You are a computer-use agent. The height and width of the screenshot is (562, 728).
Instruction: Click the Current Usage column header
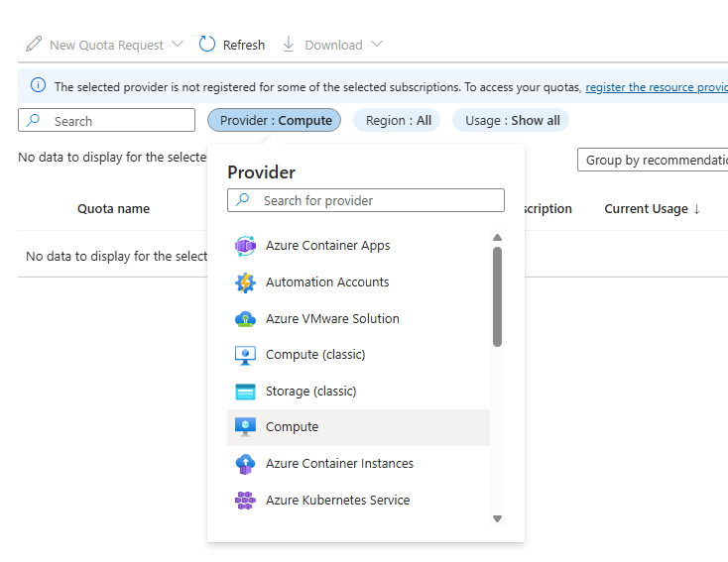click(646, 209)
